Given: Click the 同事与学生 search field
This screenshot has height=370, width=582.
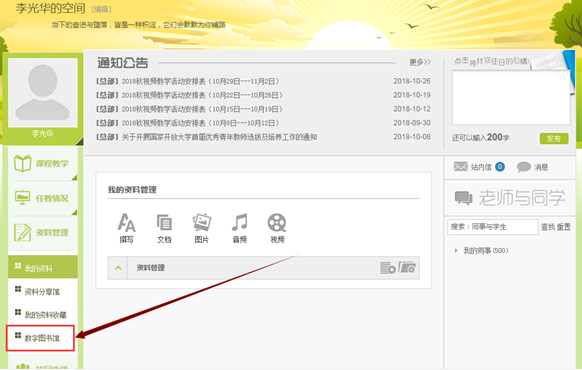Looking at the screenshot, I should pyautogui.click(x=493, y=227).
